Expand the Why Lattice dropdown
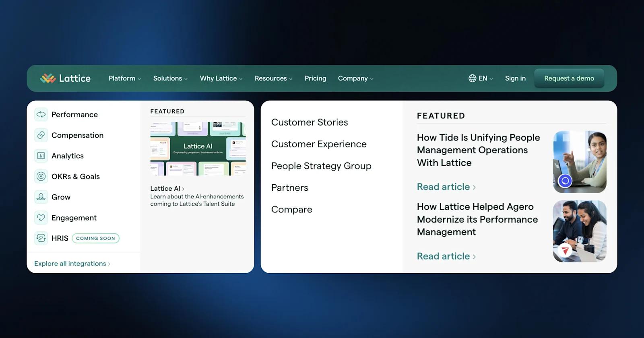 pyautogui.click(x=221, y=78)
